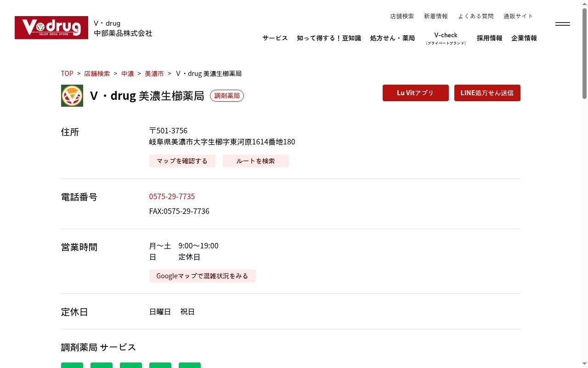Click the Lu Vitアプリ button
This screenshot has height=368, width=588.
[416, 93]
